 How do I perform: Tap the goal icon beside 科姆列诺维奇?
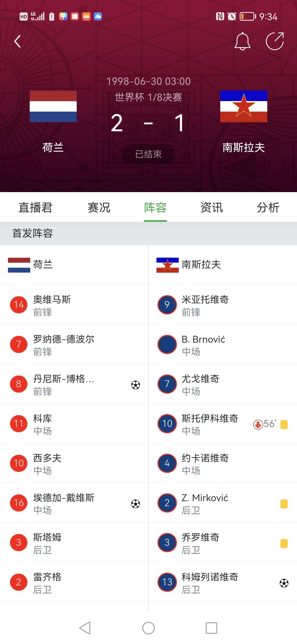[x=284, y=583]
